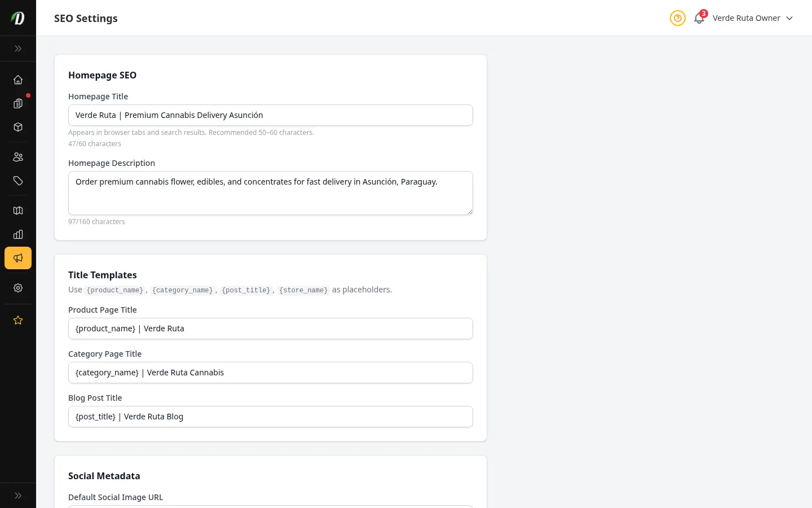Click the Homepage Title input field
This screenshot has height=508, width=812.
click(x=271, y=115)
